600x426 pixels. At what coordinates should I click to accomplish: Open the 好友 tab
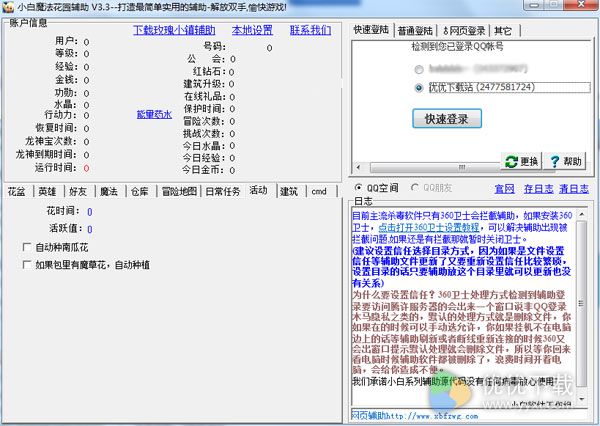[x=78, y=191]
